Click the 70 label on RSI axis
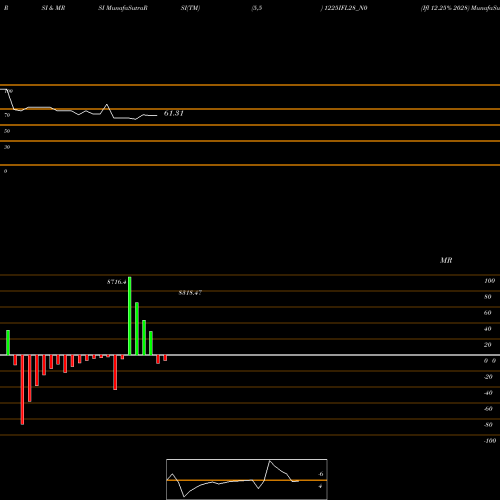This screenshot has width=500, height=500. [x=7, y=115]
